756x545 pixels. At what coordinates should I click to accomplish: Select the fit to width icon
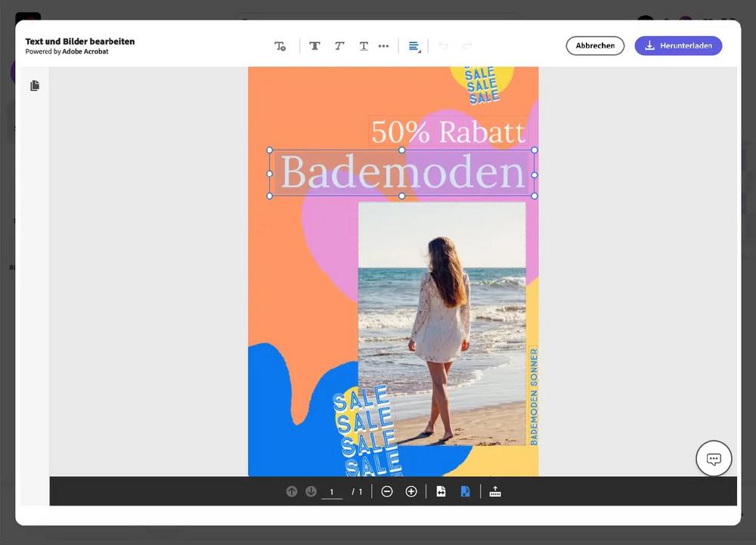(x=441, y=491)
